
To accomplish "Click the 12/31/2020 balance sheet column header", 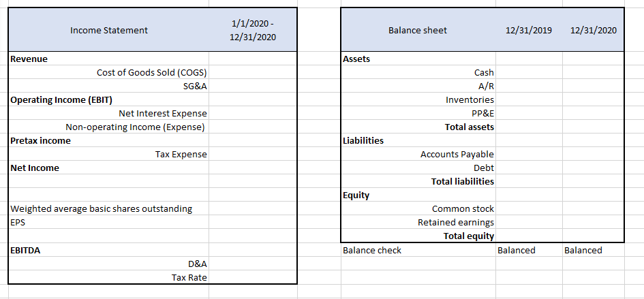I will pyautogui.click(x=594, y=30).
